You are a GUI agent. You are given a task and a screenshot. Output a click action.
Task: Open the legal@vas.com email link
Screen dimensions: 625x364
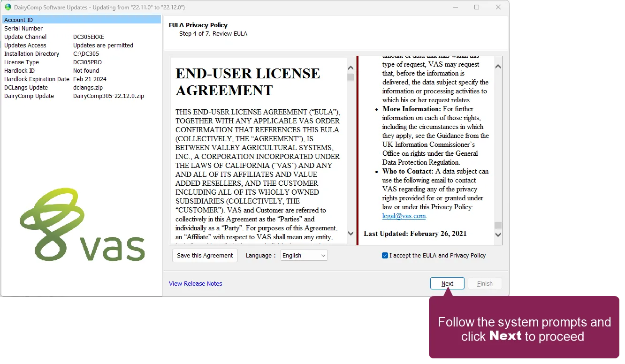tap(404, 216)
